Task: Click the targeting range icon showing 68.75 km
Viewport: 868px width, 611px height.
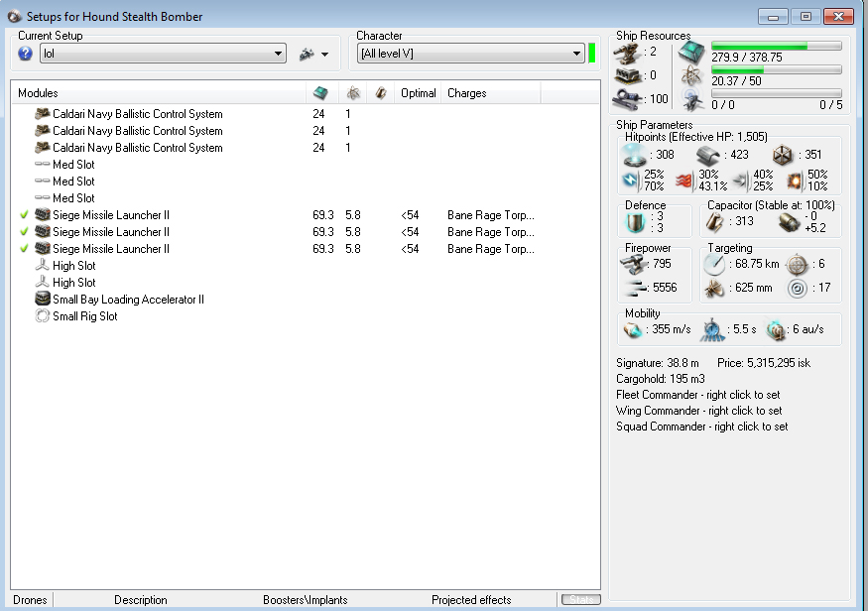Action: 714,265
